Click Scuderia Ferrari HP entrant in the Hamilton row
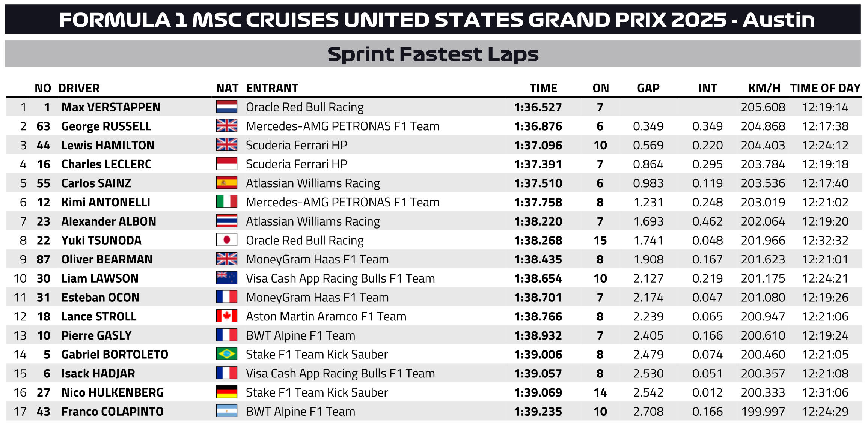 coord(296,145)
